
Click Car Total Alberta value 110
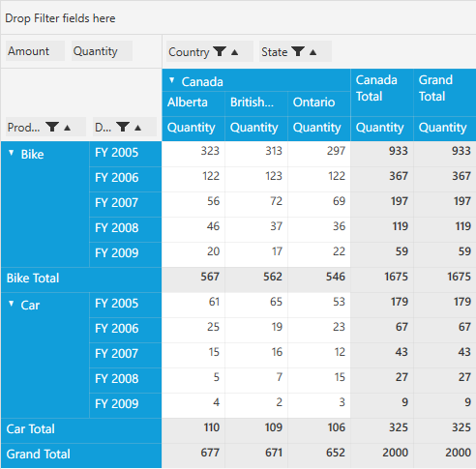pos(193,430)
